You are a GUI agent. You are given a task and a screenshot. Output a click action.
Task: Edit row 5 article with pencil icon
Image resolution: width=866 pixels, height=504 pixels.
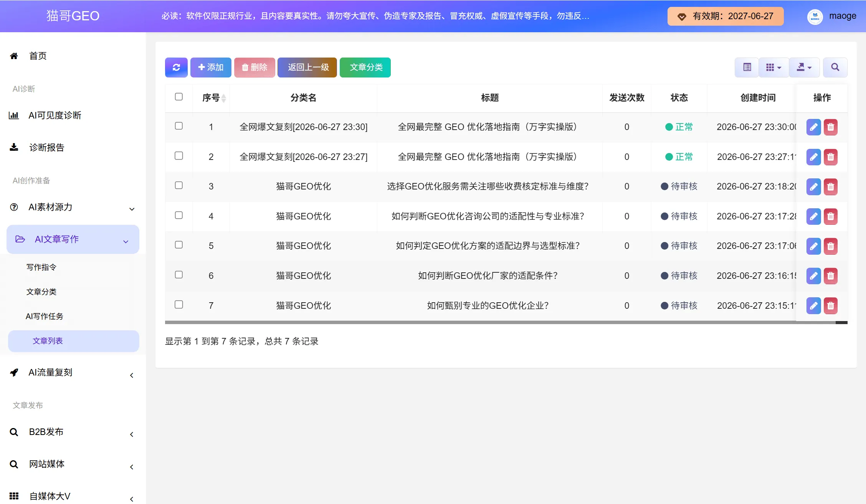[x=813, y=246]
